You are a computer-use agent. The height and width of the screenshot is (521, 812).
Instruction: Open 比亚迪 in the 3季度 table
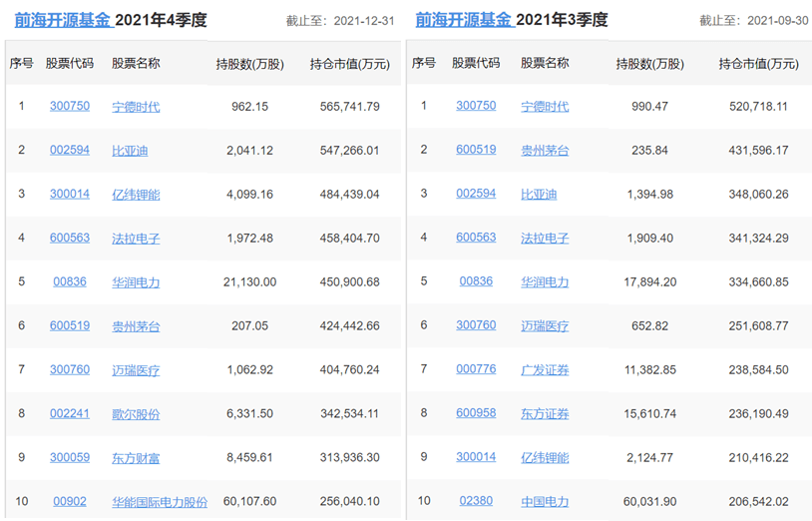(539, 195)
